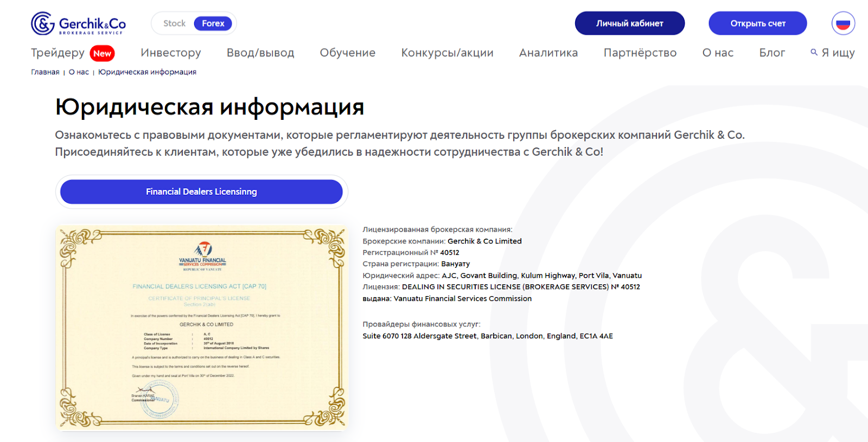Switch the toggle to Stock
This screenshot has width=868, height=442.
tap(174, 23)
